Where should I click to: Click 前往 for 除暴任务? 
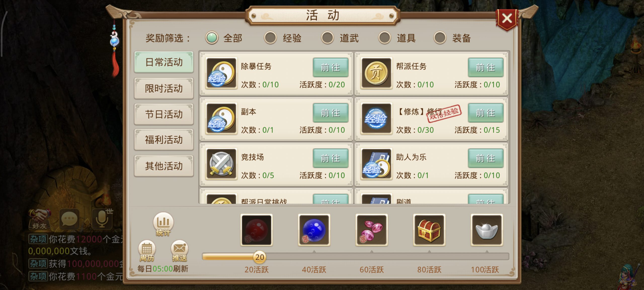[331, 67]
